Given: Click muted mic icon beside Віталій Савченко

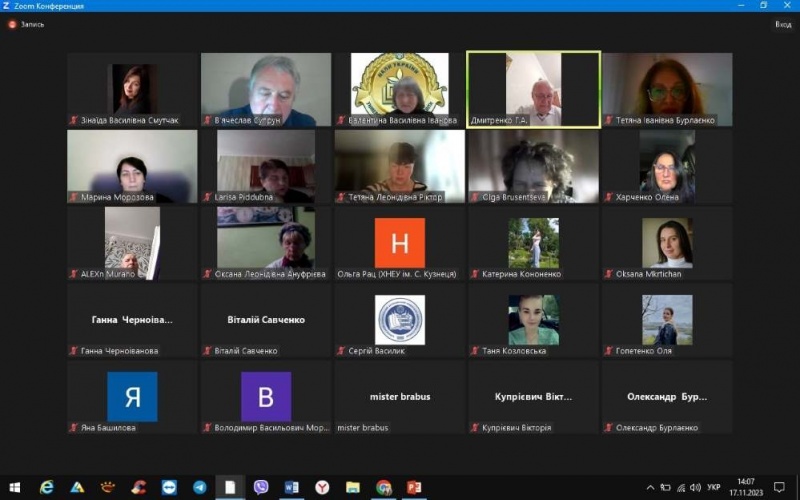Looking at the screenshot, I should click(208, 351).
